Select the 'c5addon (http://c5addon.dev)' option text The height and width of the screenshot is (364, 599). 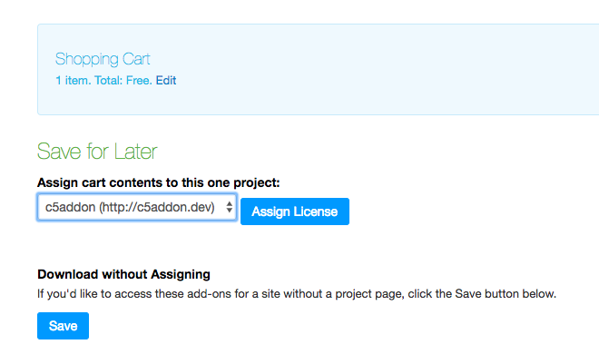coord(130,207)
